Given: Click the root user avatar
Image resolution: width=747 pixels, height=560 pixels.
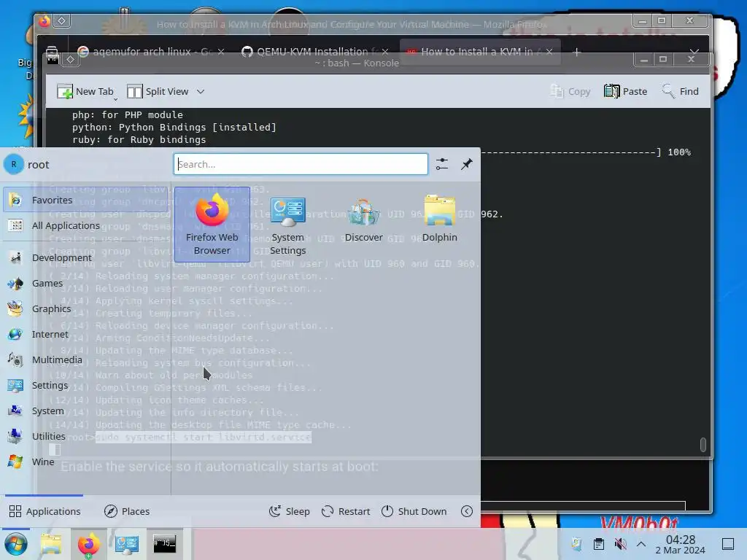Looking at the screenshot, I should point(14,164).
